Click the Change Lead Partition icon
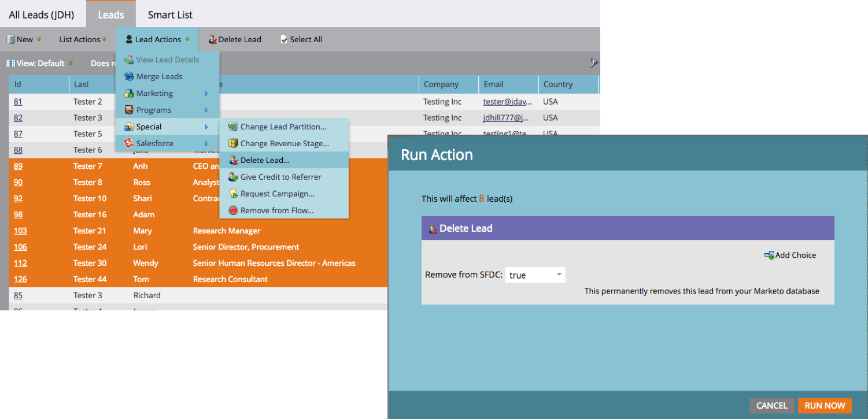Screen dimensions: 868x419 click(x=233, y=127)
